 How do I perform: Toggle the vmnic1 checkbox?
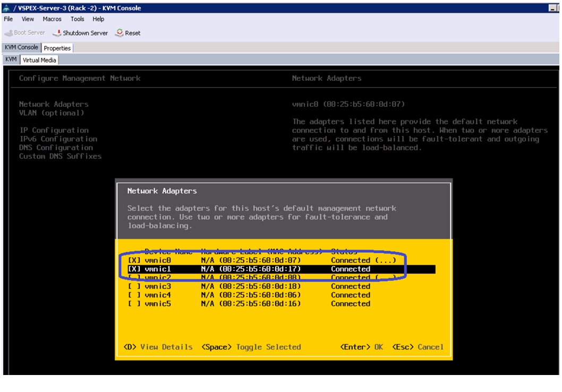(x=134, y=269)
